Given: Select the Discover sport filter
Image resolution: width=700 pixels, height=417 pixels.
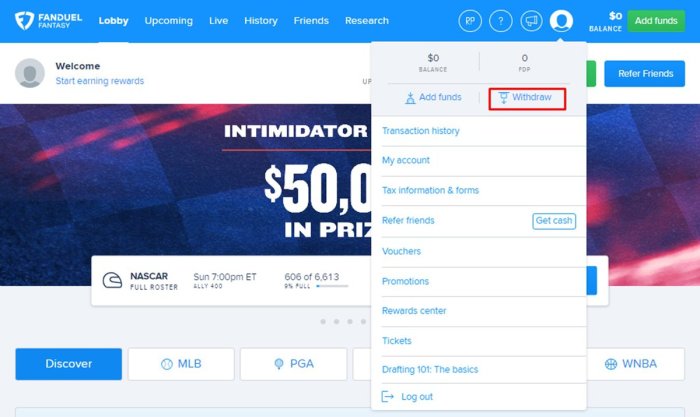Looking at the screenshot, I should click(68, 364).
